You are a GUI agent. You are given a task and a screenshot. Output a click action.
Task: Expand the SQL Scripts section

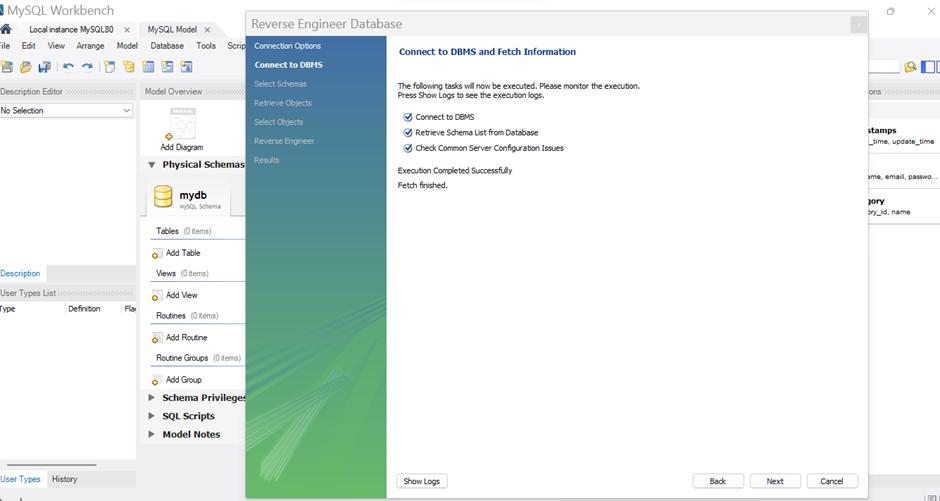(151, 416)
